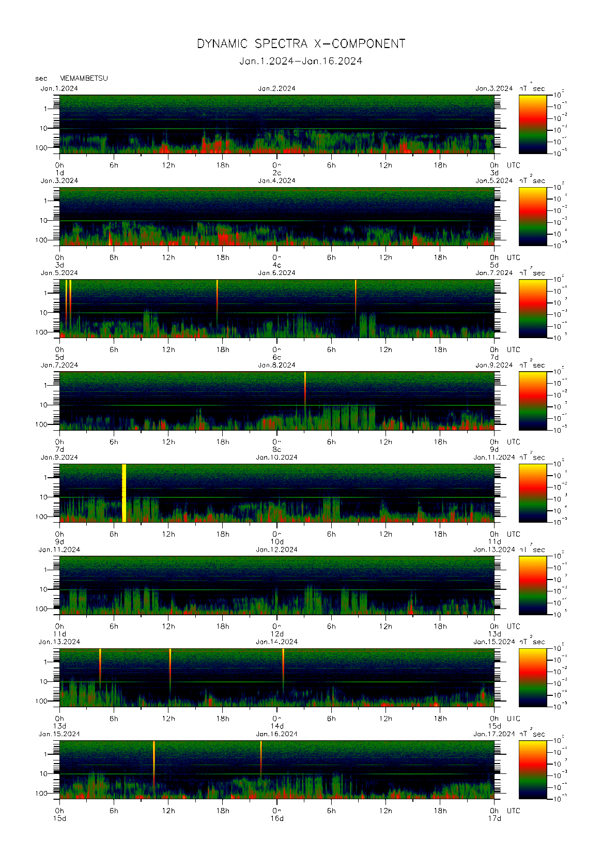Click the spectrogram panel centered on Jan.12.2024

(x=277, y=585)
